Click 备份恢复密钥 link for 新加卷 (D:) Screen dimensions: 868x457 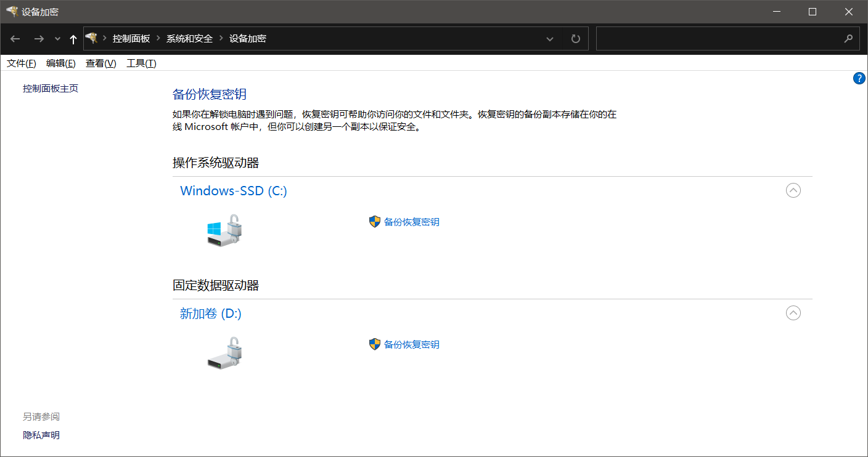pyautogui.click(x=412, y=344)
